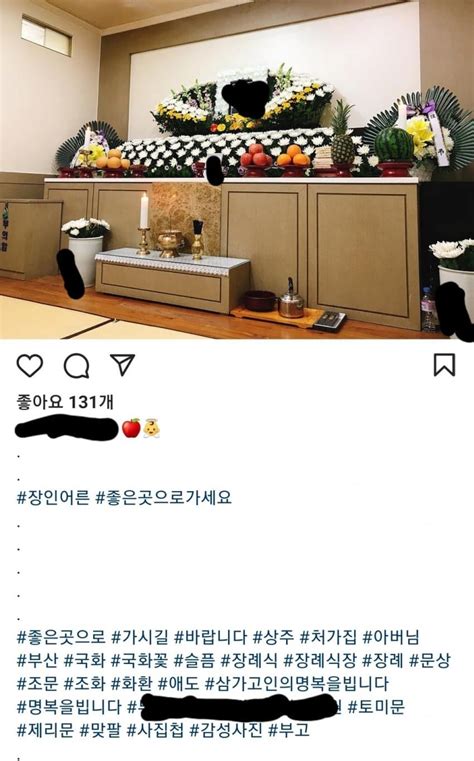The height and width of the screenshot is (761, 474).
Task: Tap hashtag #부고
Action: pos(289,730)
